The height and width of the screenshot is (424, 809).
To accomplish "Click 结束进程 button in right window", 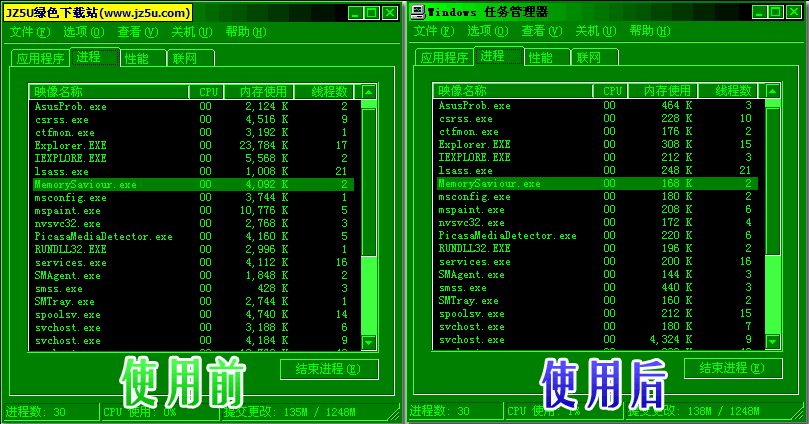I will click(x=733, y=368).
